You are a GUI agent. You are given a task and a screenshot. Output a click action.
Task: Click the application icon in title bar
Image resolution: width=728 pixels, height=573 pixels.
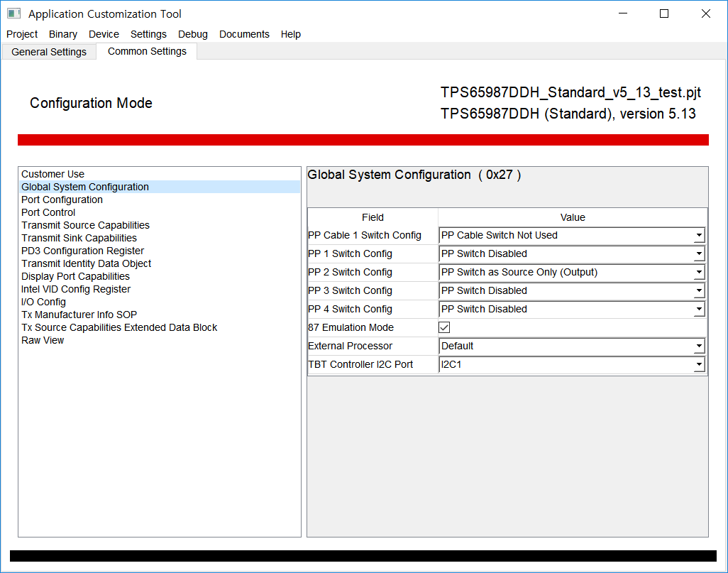(14, 13)
